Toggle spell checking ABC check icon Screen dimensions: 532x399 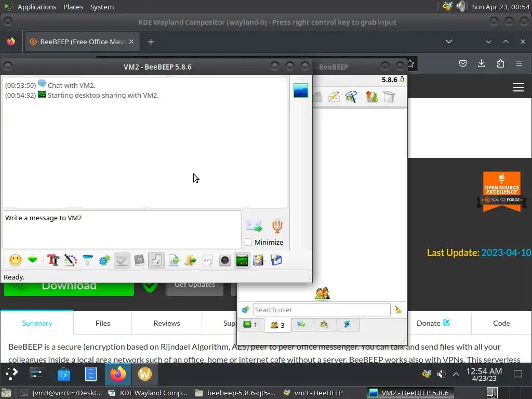pyautogui.click(x=122, y=260)
